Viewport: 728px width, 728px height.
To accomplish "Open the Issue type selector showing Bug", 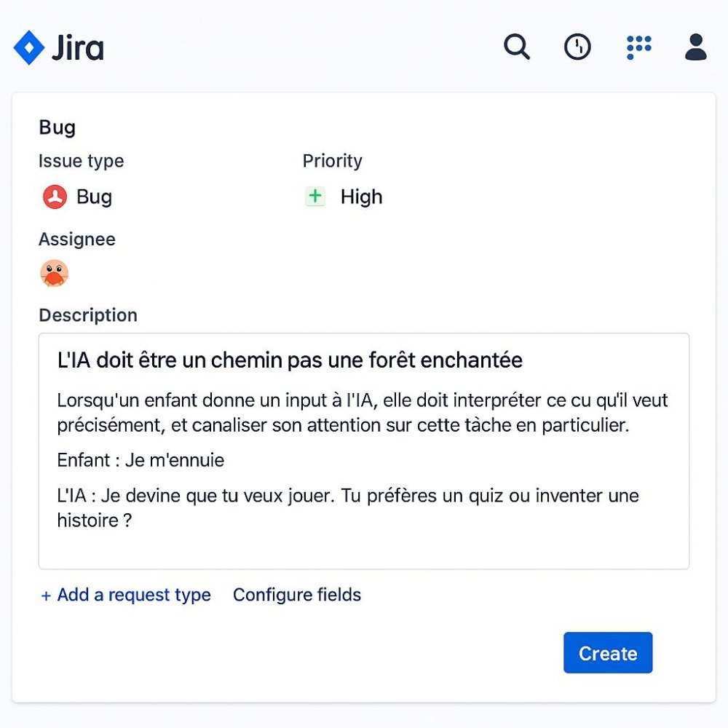I will 76,197.
